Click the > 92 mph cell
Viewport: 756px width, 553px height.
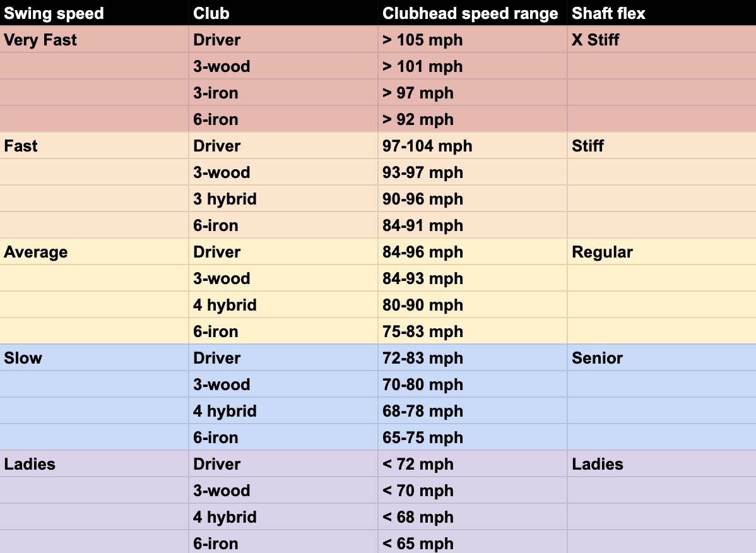click(x=418, y=119)
